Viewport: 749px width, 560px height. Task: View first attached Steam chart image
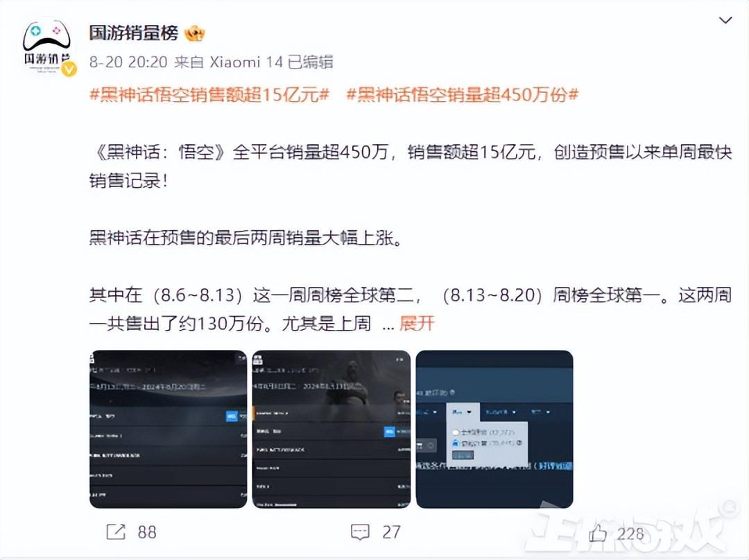point(168,429)
